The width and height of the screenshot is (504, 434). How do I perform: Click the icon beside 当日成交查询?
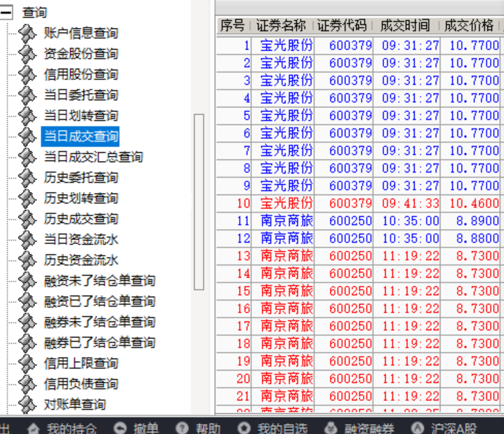(28, 136)
